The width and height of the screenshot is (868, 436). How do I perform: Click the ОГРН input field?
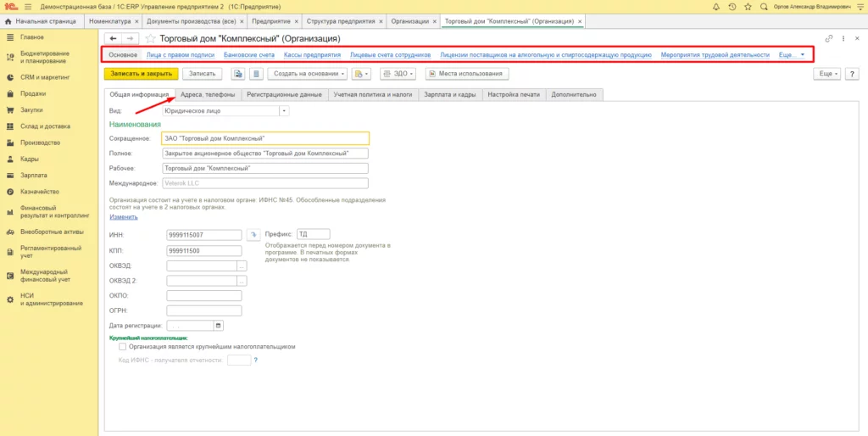(204, 310)
